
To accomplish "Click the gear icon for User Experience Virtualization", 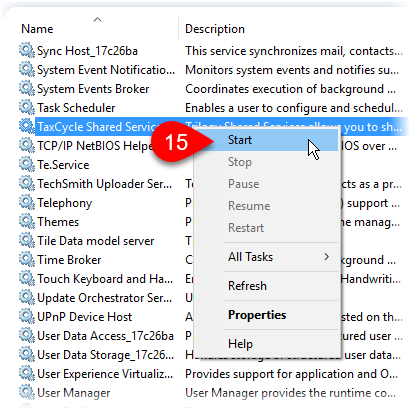I will point(27,373).
